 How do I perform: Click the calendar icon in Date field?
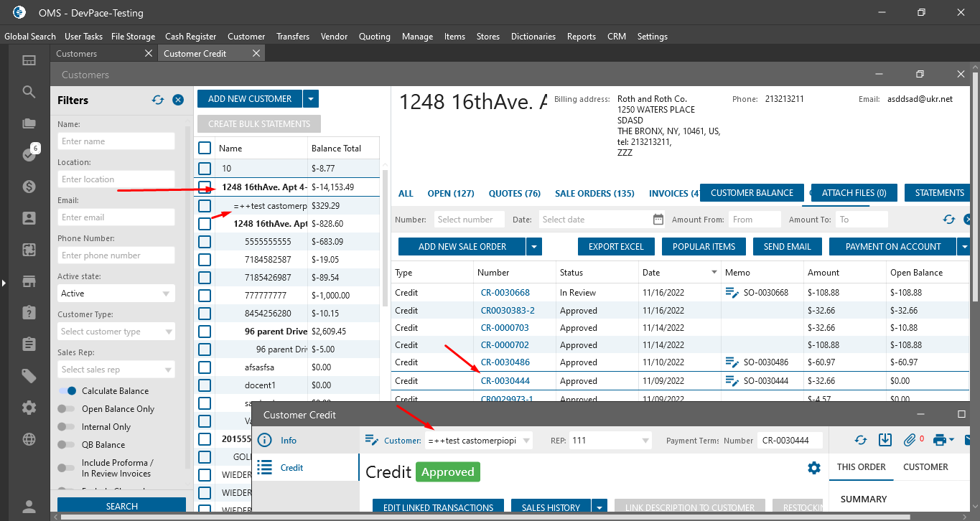click(x=658, y=220)
